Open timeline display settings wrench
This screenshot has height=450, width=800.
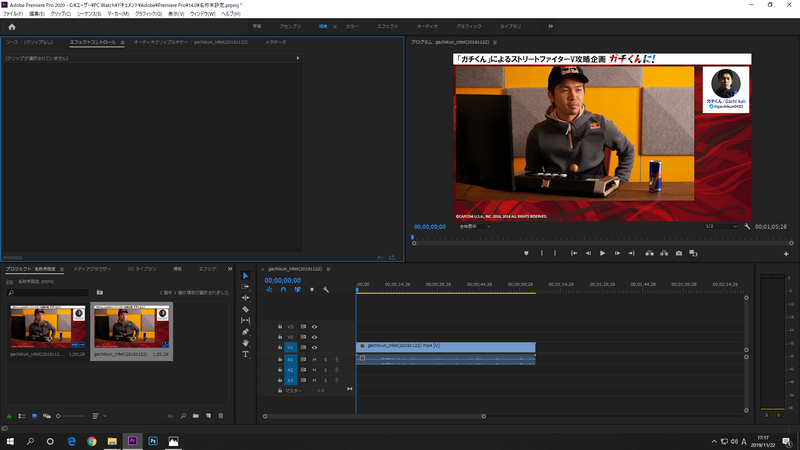tap(325, 290)
